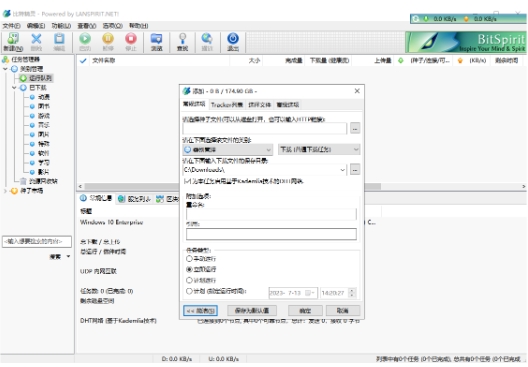Click green seeds column header icon
This screenshot has width=528, height=367.
pyautogui.click(x=401, y=61)
